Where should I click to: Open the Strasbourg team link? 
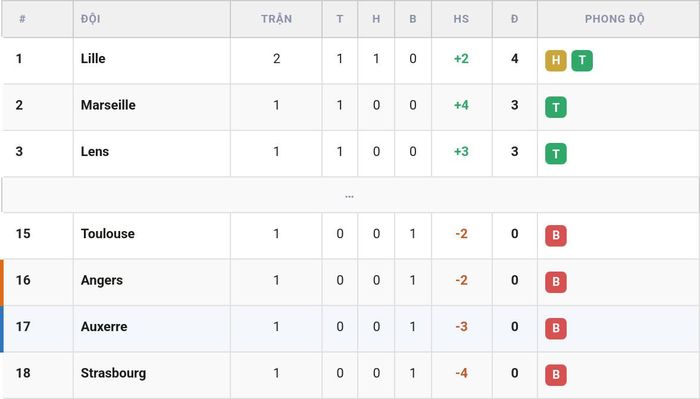[x=113, y=373]
